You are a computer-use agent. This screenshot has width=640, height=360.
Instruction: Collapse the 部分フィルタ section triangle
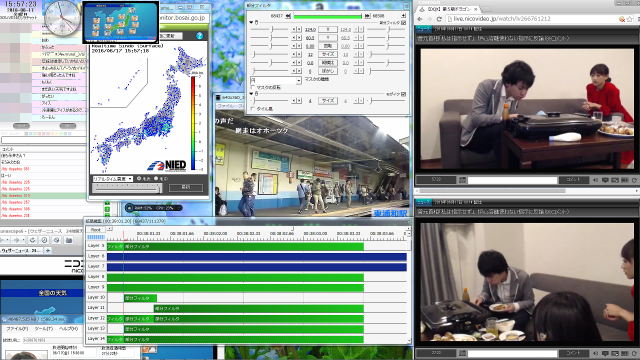point(251,22)
